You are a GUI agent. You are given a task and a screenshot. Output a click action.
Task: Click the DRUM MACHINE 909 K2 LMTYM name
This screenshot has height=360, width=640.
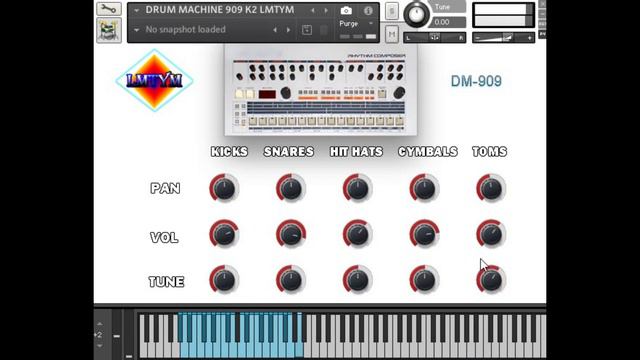220,10
